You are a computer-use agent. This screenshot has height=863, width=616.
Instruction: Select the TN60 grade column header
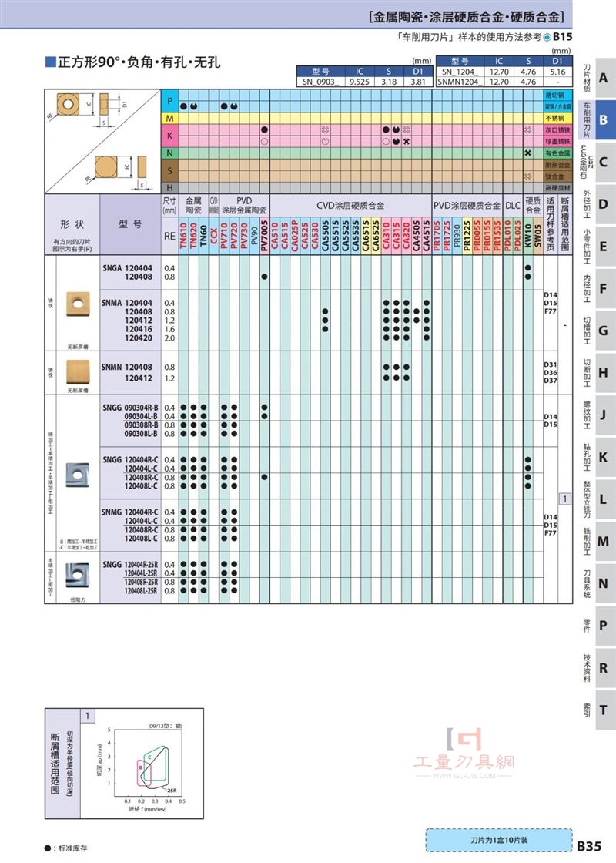tap(203, 236)
